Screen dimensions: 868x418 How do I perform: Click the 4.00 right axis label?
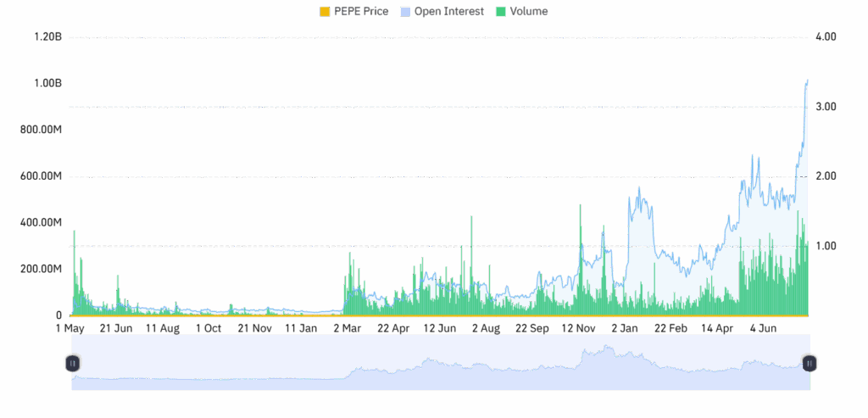(826, 37)
